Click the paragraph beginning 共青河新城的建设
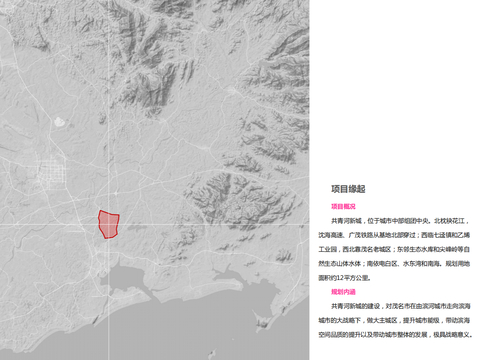This screenshot has width=480, height=360. [395, 320]
